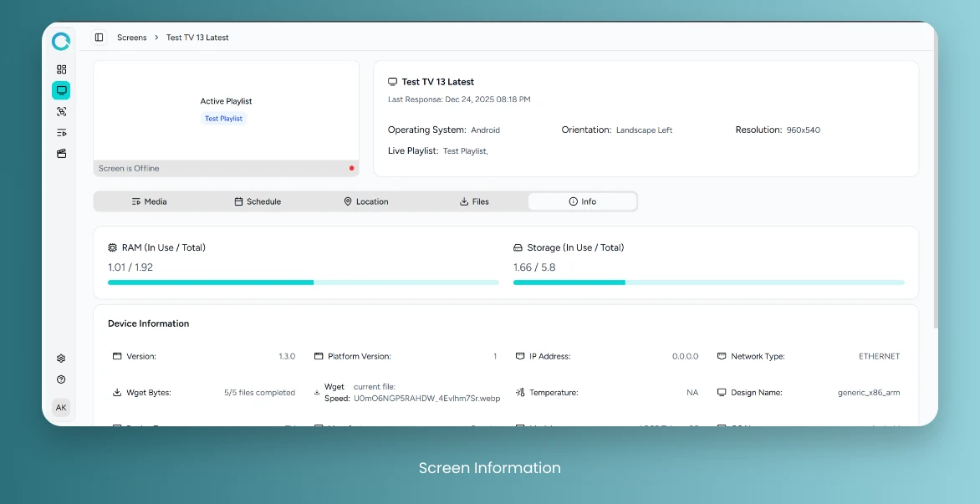The image size is (980, 504).
Task: Click the red offline status dot
Action: tap(351, 168)
